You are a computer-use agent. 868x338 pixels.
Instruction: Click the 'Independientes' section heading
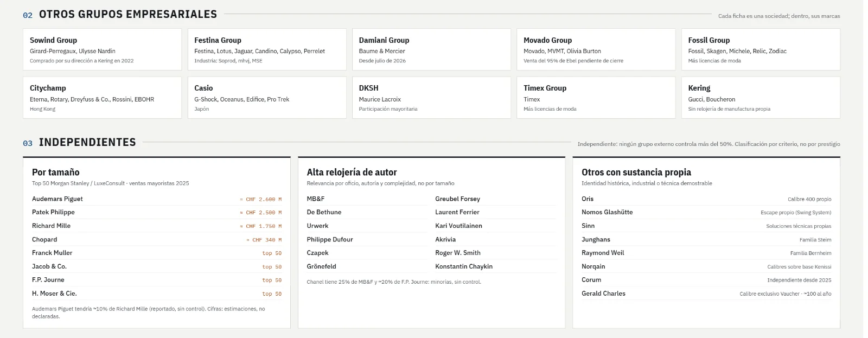[x=87, y=143]
